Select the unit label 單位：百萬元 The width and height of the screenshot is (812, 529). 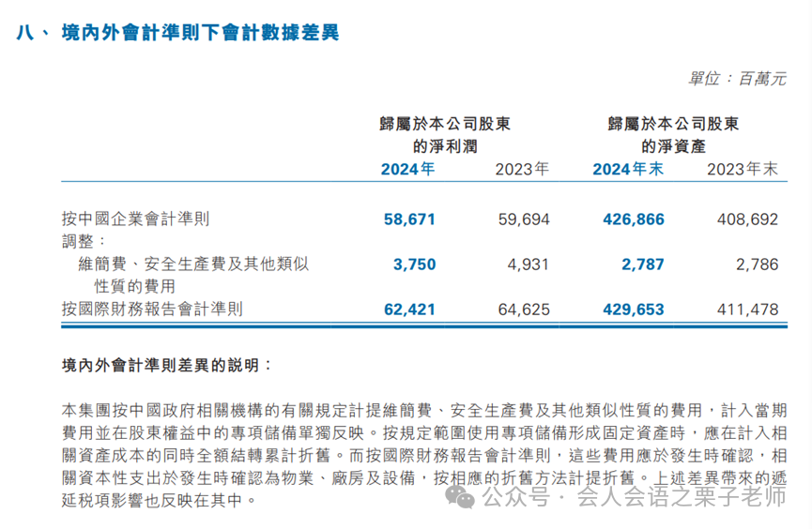pos(738,79)
